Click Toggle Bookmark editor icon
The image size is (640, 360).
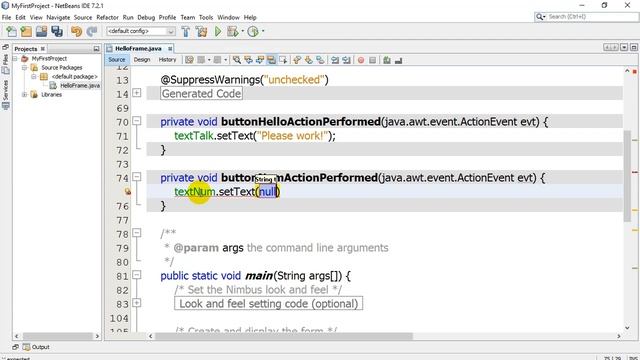(x=320, y=60)
